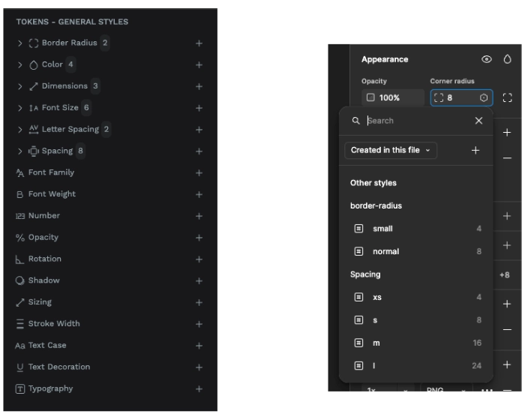Select the Rotation token type

pos(38,259)
